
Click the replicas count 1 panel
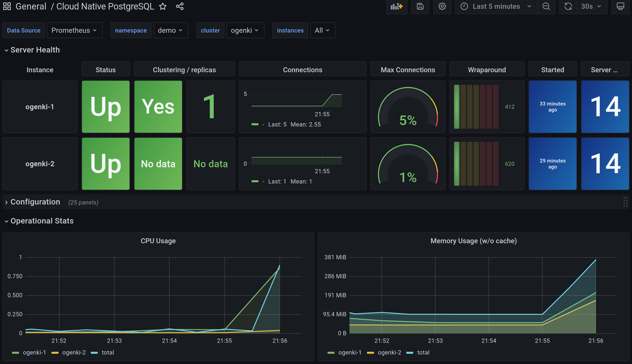tap(210, 107)
